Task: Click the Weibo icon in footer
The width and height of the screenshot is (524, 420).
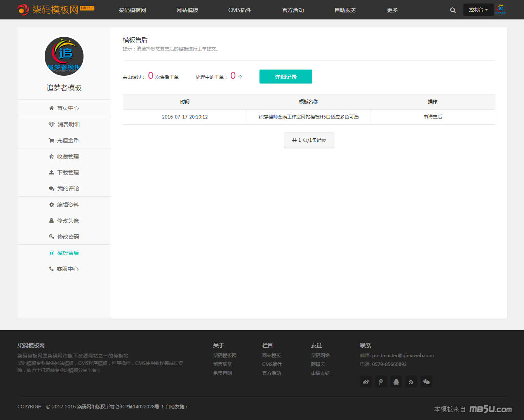Action: [366, 382]
